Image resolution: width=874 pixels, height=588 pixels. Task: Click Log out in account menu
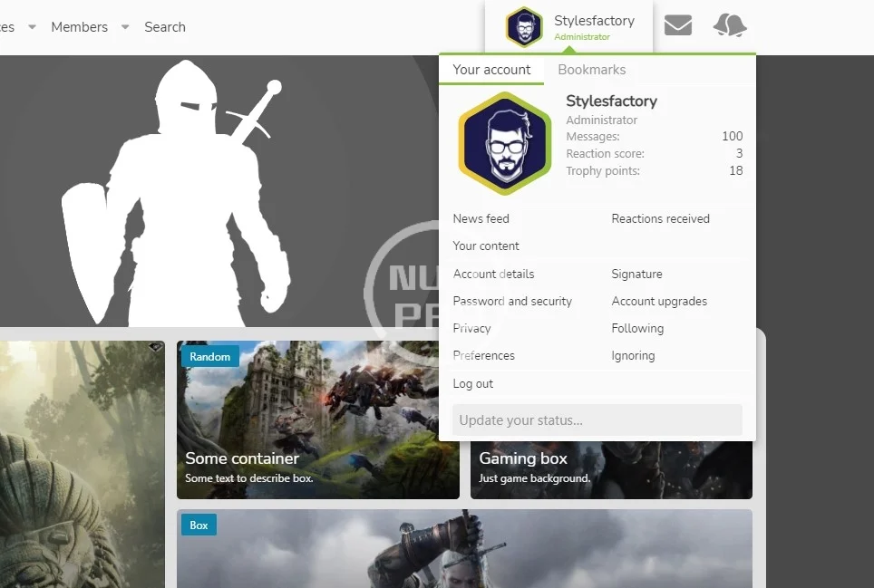[472, 383]
